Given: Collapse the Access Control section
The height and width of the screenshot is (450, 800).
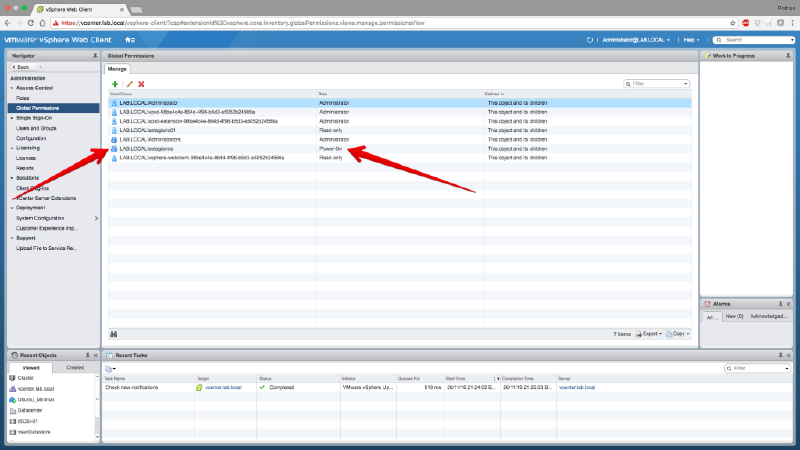Looking at the screenshot, I should 12,88.
